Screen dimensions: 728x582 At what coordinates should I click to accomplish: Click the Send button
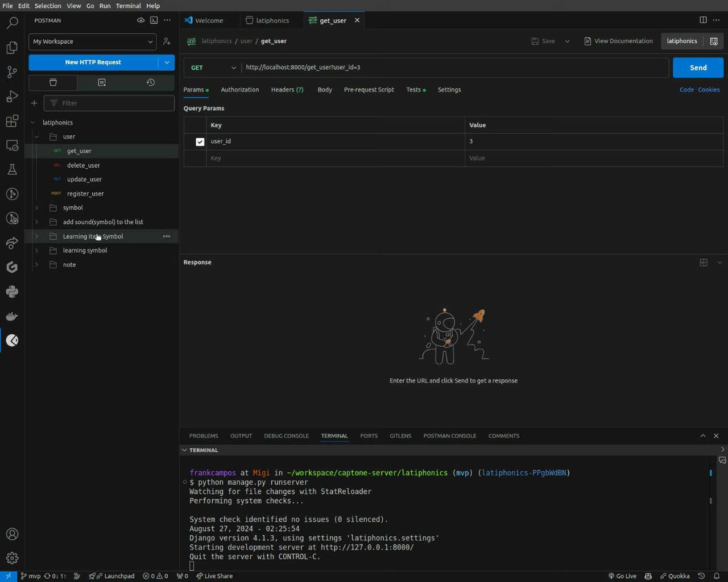pyautogui.click(x=698, y=68)
